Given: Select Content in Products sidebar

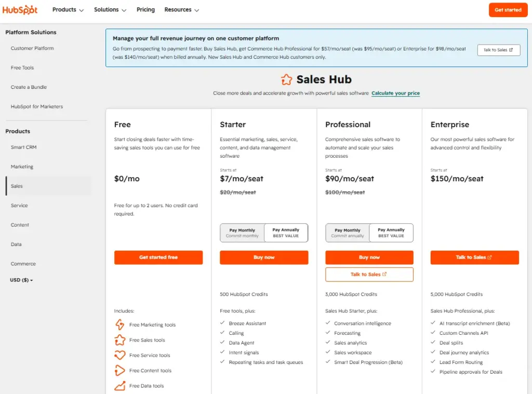Looking at the screenshot, I should 20,225.
